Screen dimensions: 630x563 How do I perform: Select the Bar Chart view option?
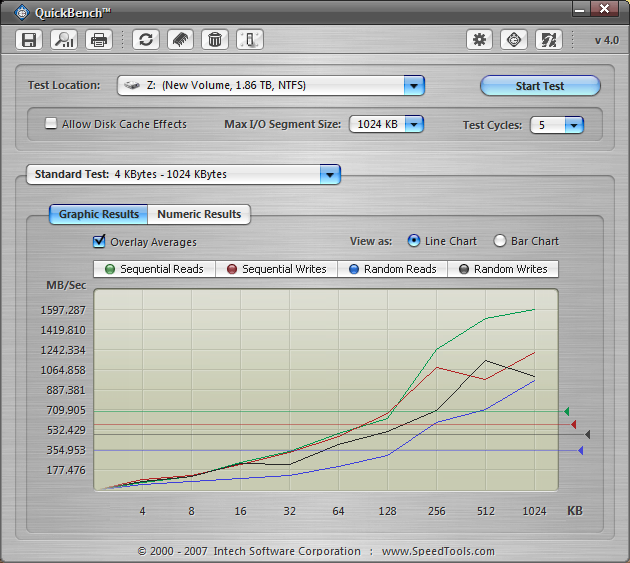pos(500,241)
